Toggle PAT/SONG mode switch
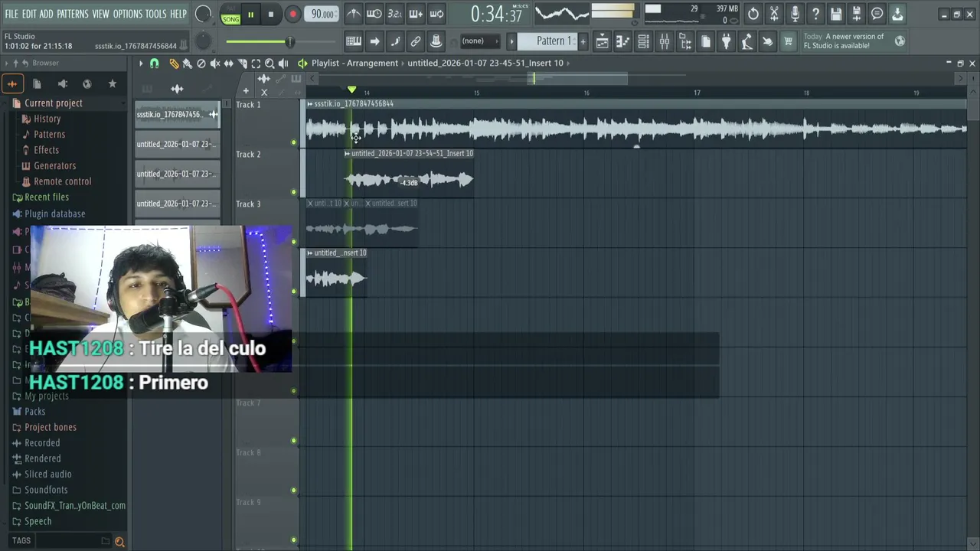The height and width of the screenshot is (551, 980). pyautogui.click(x=230, y=15)
